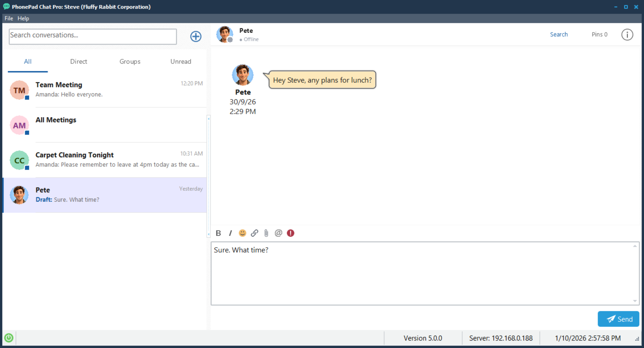
Task: Click compose box scrollbar up arrow
Action: click(x=635, y=246)
